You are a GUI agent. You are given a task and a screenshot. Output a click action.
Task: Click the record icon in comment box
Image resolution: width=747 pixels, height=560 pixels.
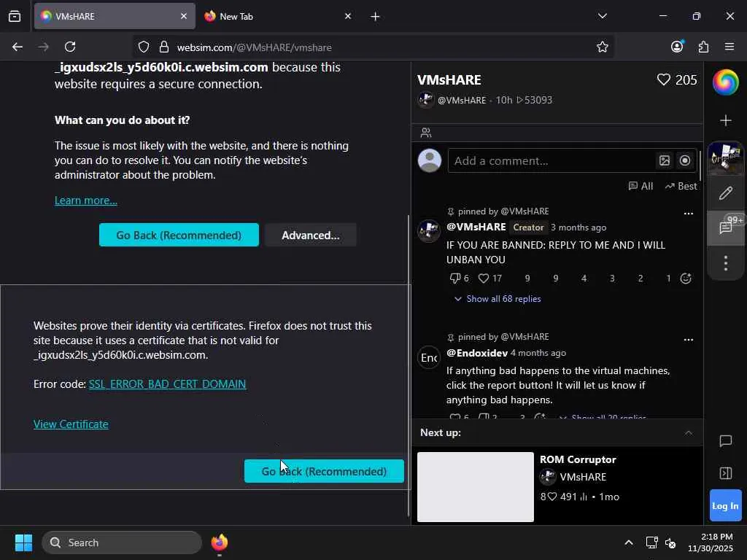[684, 160]
